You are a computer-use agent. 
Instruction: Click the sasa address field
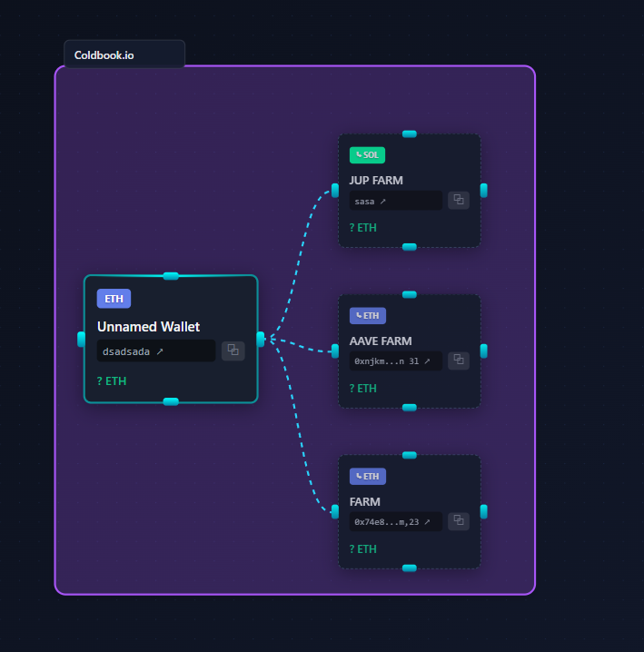(x=396, y=201)
